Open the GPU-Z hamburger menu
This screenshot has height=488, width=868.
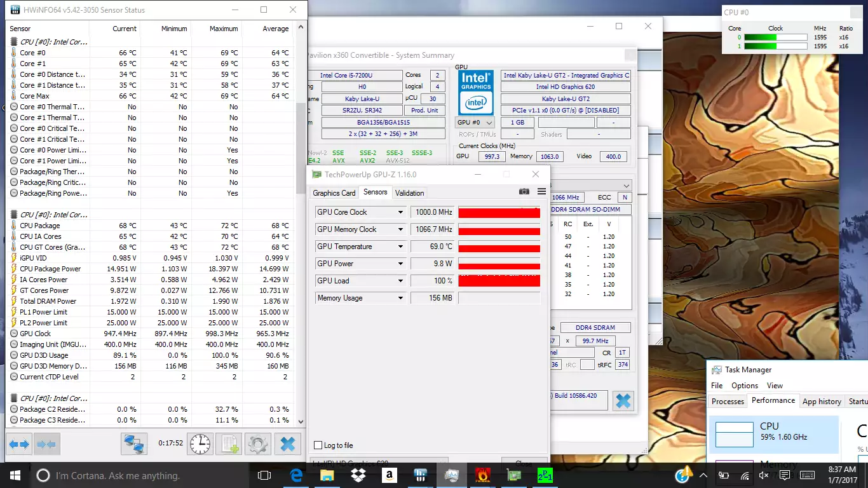pos(541,192)
